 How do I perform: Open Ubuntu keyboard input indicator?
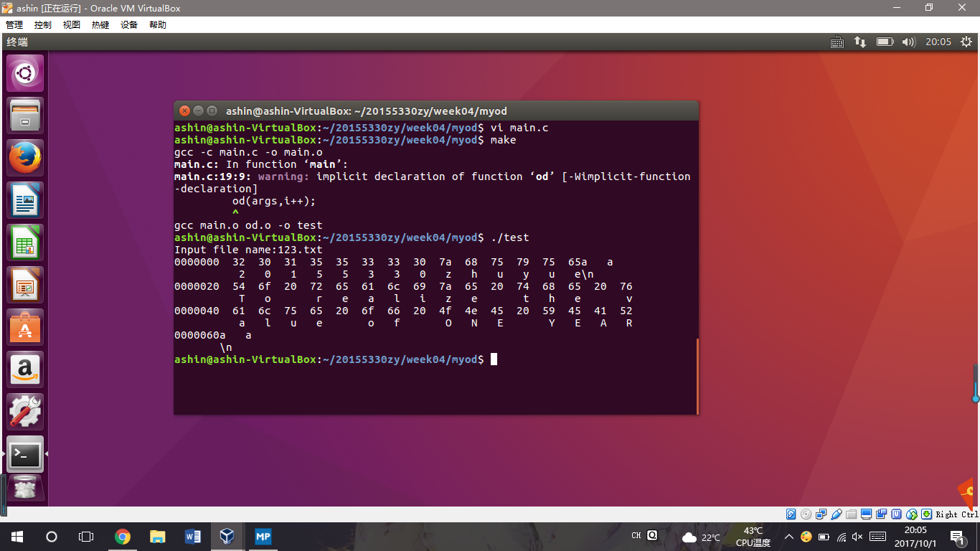tap(837, 42)
